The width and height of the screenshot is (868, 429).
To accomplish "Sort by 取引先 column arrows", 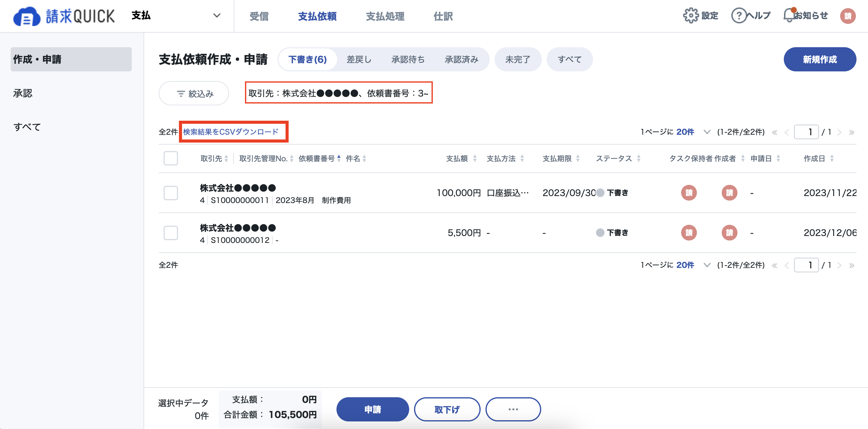I will 227,159.
